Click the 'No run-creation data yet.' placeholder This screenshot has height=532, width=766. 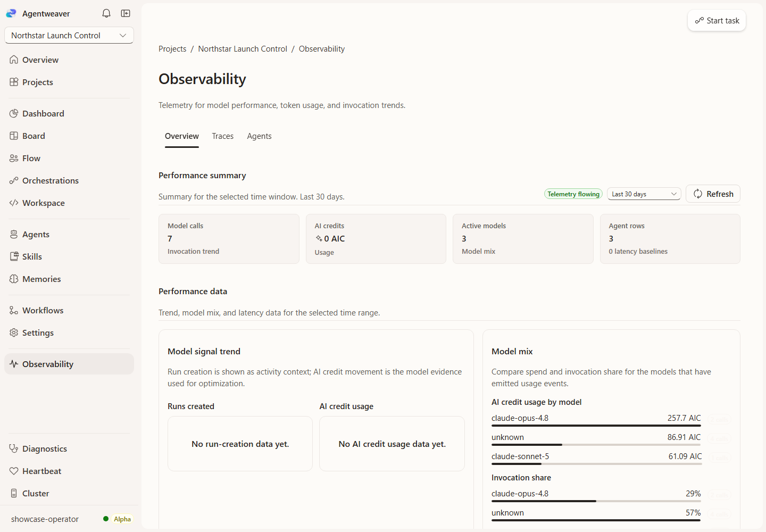click(x=240, y=444)
